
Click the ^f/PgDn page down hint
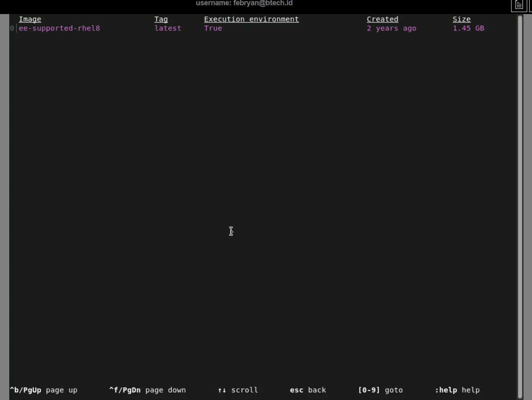147,390
